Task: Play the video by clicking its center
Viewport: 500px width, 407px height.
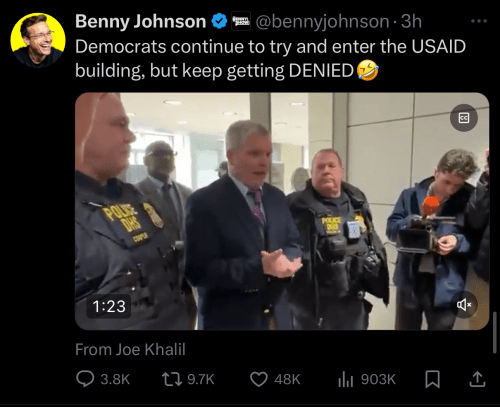Action: [282, 211]
